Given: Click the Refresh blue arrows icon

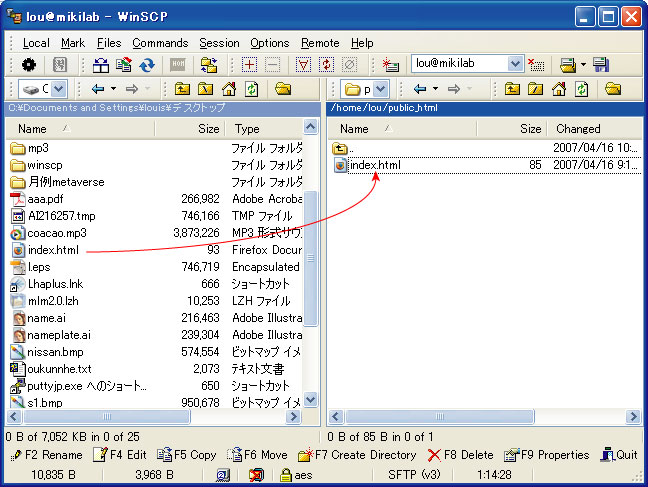Looking at the screenshot, I should [147, 65].
